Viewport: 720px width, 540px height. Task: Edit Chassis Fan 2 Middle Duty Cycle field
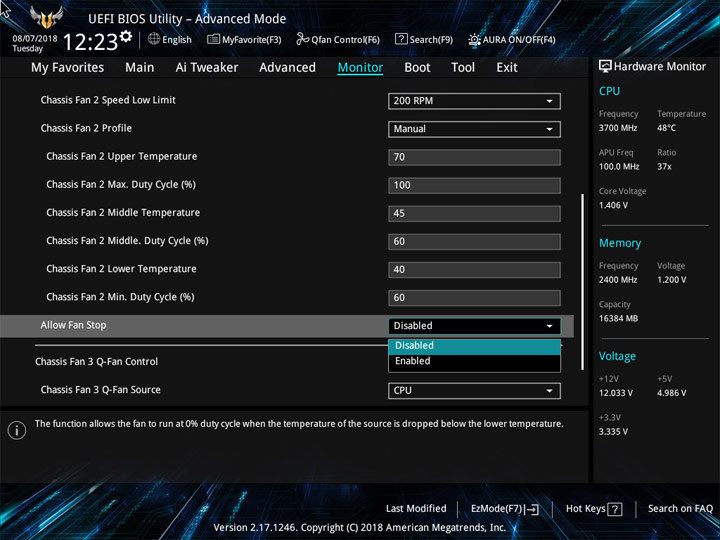coord(474,242)
